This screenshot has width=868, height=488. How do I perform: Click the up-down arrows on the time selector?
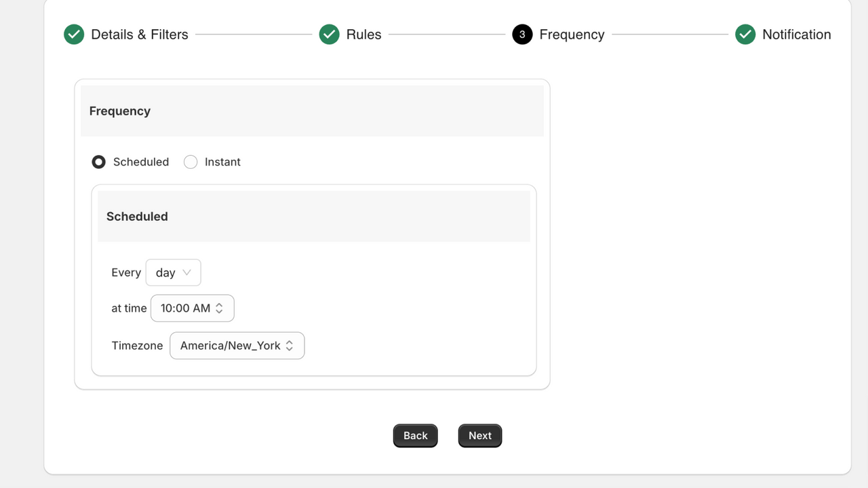219,308
